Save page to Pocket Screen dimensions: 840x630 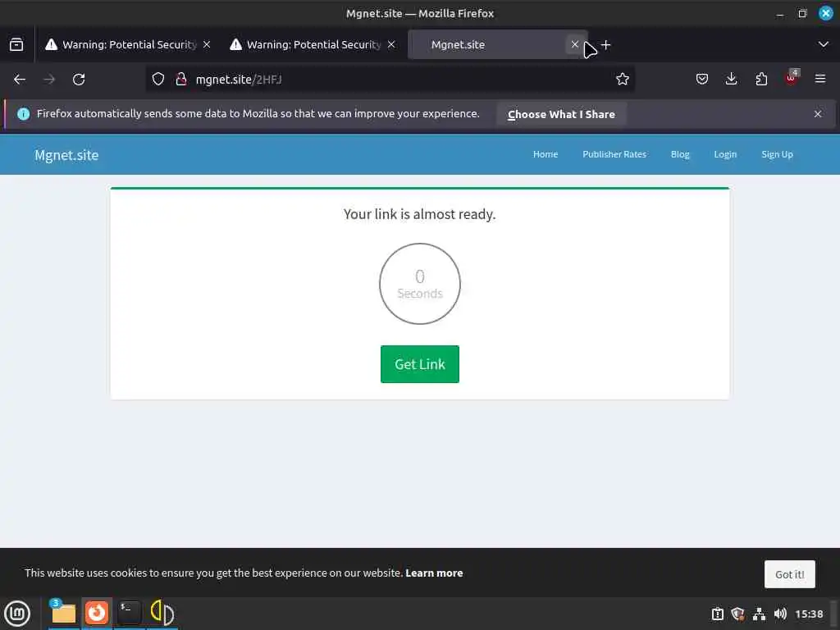(702, 80)
